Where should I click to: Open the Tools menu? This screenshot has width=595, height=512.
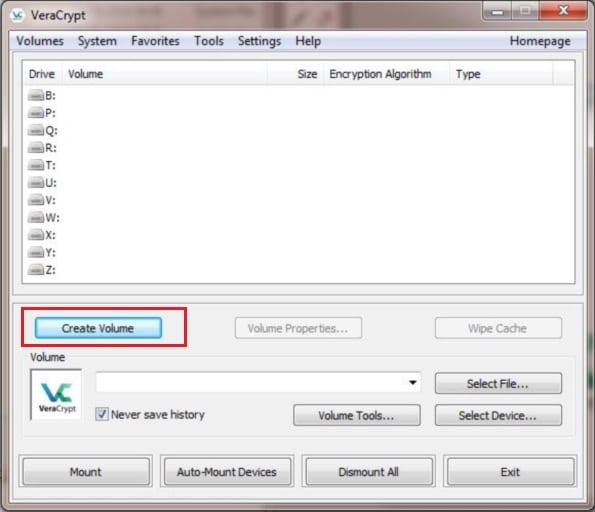pos(209,41)
